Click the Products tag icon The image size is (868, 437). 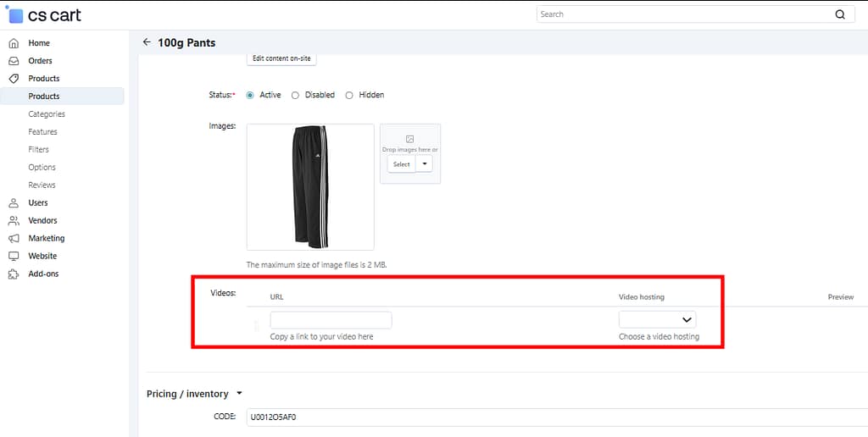tap(14, 79)
